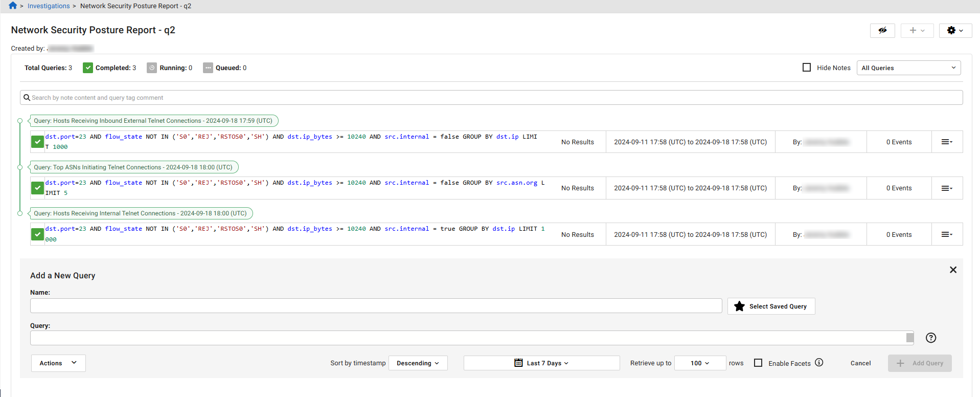
Task: Click the query help question mark icon
Action: (x=931, y=338)
